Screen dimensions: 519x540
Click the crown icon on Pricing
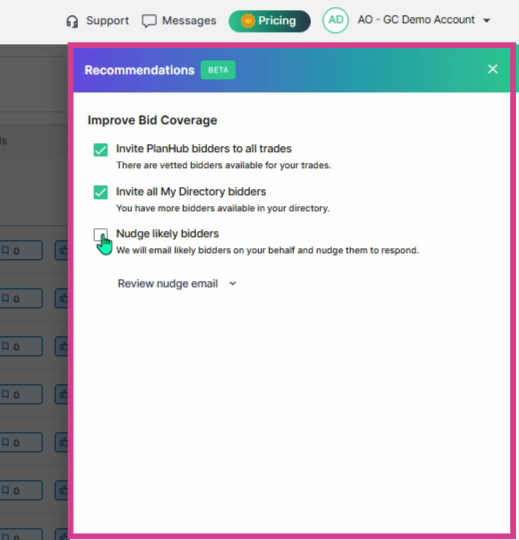click(x=248, y=21)
